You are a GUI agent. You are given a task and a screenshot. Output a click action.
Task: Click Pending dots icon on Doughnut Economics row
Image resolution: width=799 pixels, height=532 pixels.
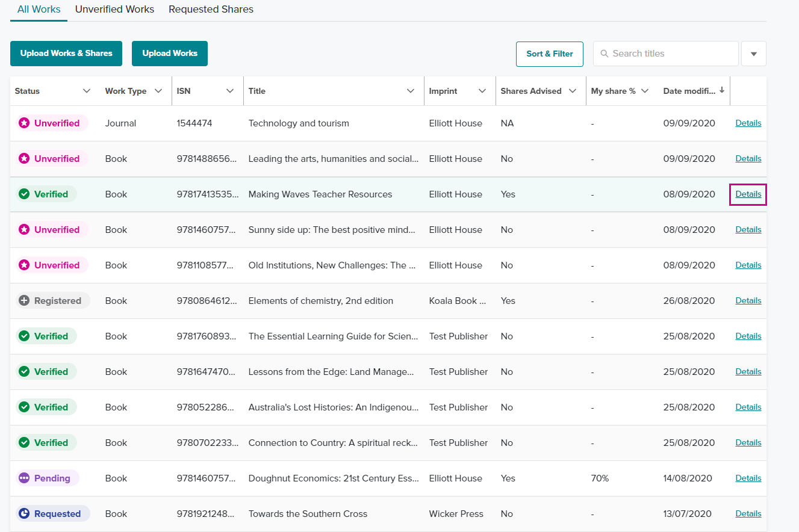pyautogui.click(x=24, y=478)
